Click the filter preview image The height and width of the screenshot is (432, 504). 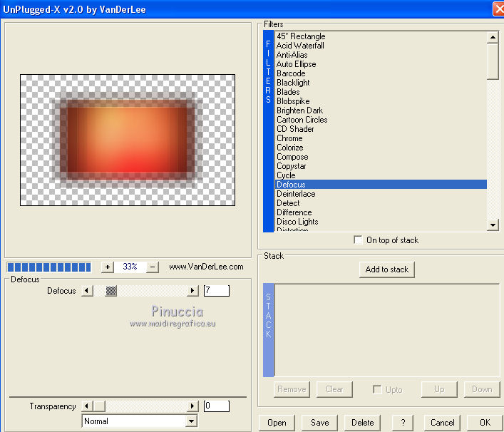click(x=128, y=140)
